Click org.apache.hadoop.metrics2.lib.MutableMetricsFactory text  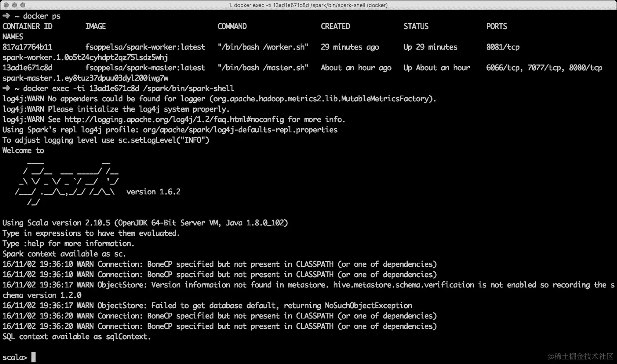tap(321, 98)
